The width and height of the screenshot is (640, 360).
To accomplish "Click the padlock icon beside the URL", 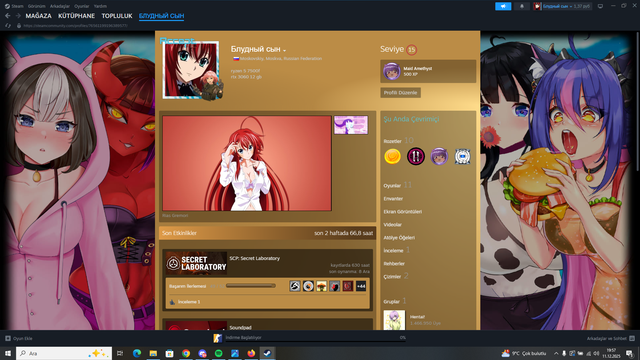I will tap(19, 26).
